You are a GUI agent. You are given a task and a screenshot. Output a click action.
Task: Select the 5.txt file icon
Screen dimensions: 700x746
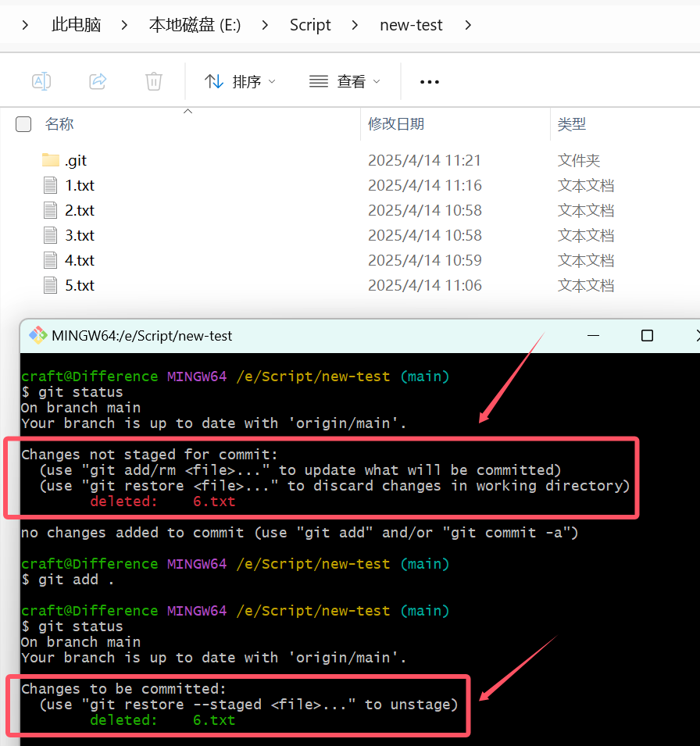coord(51,285)
